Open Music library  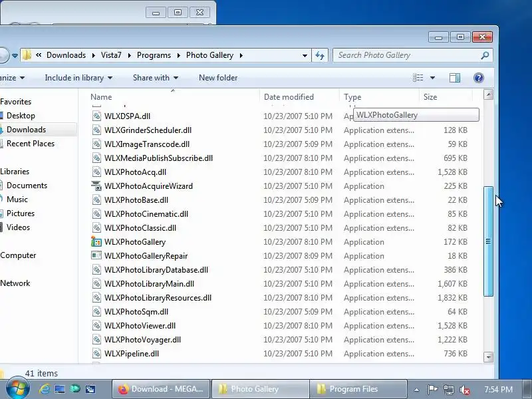[x=17, y=199]
